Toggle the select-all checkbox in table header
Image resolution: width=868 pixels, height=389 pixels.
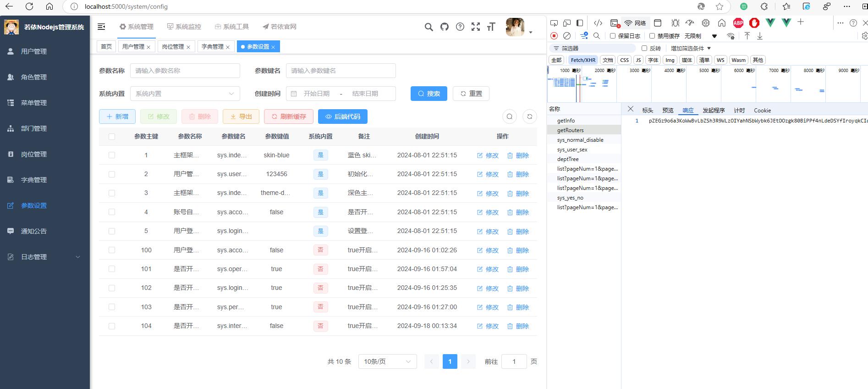click(112, 136)
